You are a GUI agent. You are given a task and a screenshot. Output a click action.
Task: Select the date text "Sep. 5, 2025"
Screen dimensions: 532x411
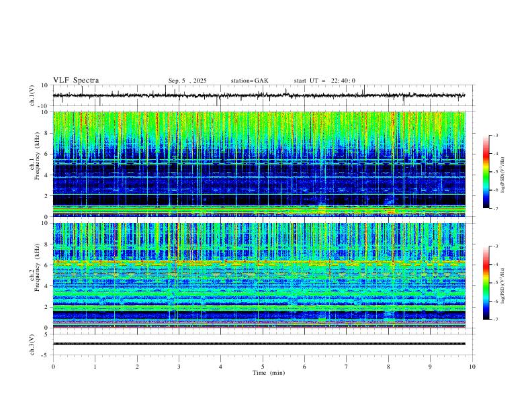(187, 81)
